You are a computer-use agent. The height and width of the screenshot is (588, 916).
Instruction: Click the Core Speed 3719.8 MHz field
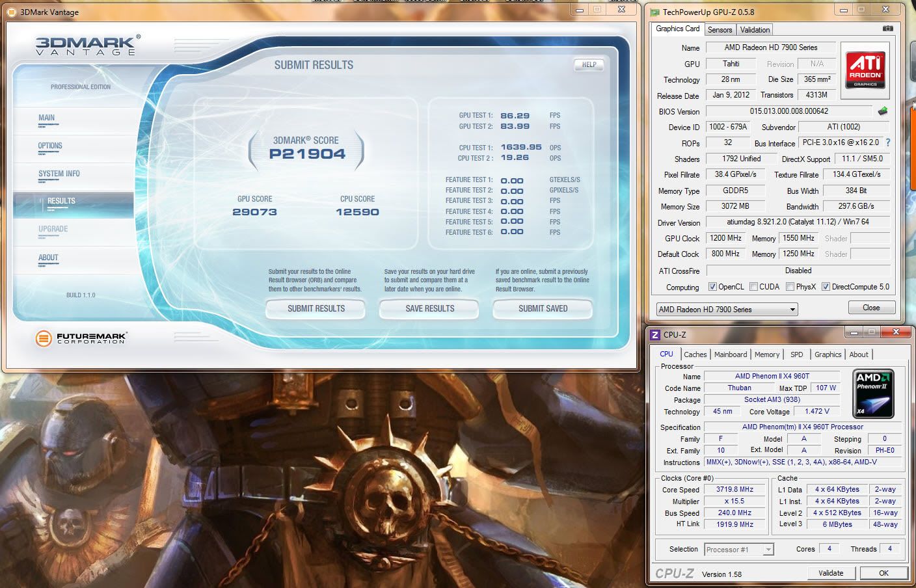coord(734,490)
